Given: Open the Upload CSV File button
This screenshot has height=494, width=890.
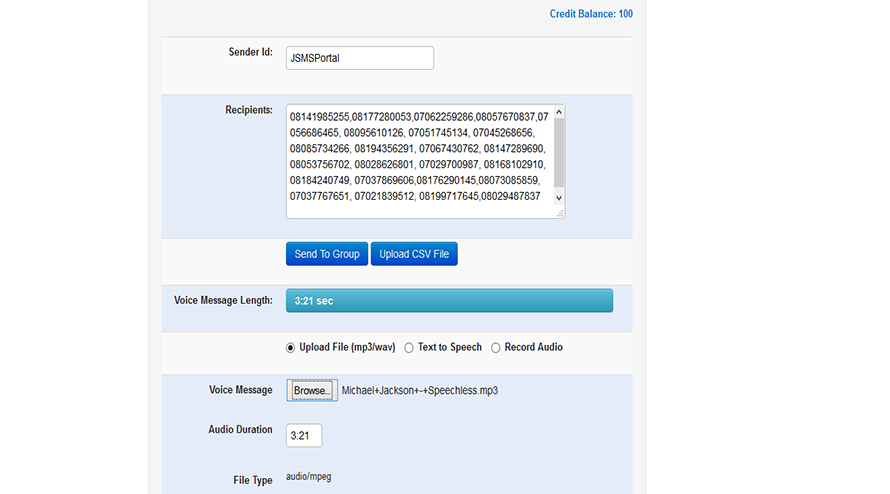Looking at the screenshot, I should [414, 254].
